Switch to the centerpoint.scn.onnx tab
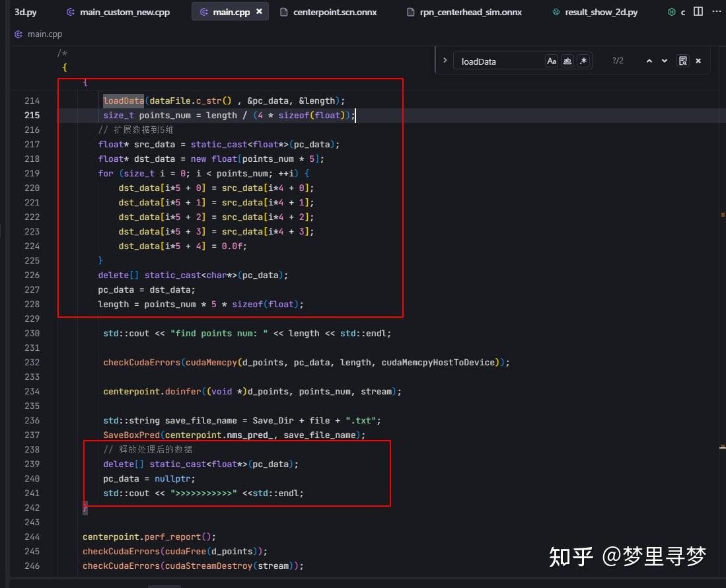Image resolution: width=726 pixels, height=588 pixels. coord(329,12)
